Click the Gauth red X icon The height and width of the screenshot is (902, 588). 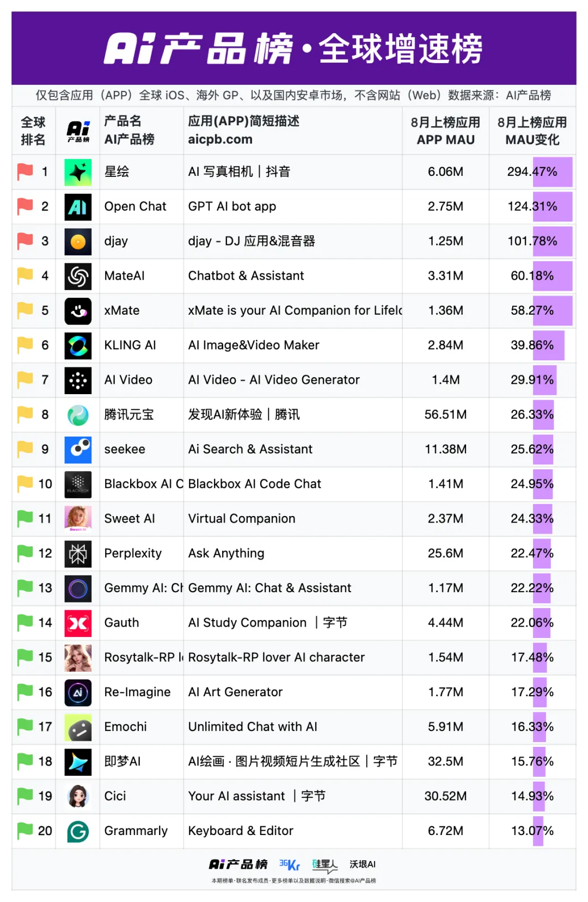(78, 623)
